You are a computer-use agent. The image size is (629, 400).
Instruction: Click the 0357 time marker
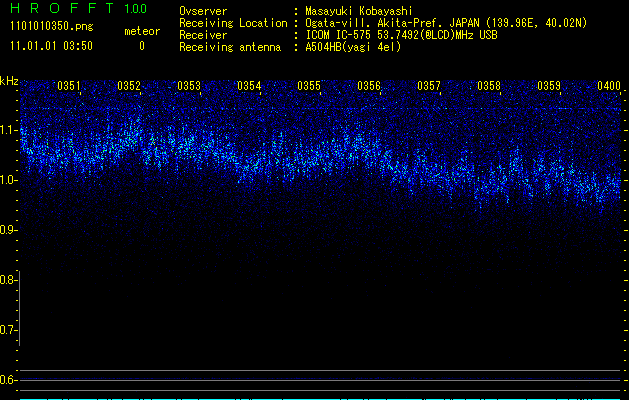point(429,86)
